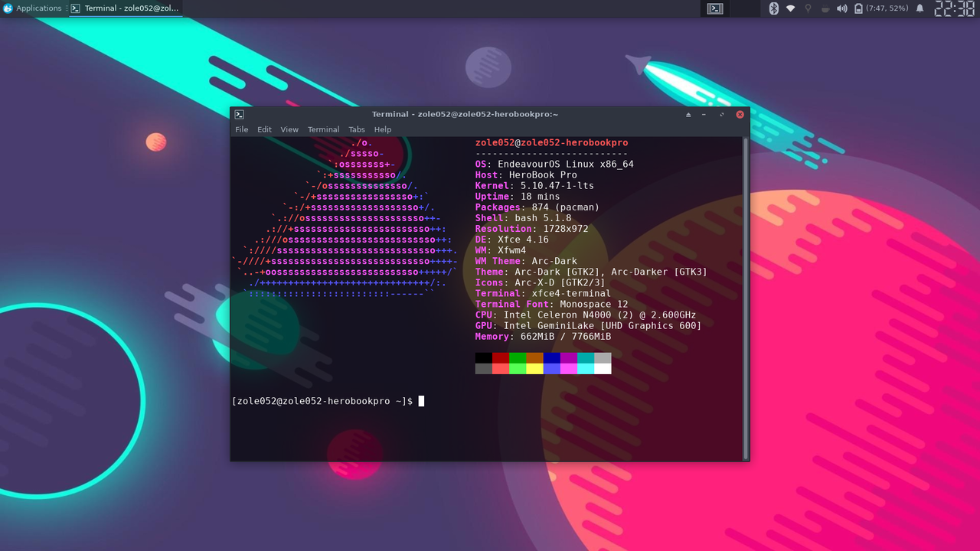Image resolution: width=980 pixels, height=551 pixels.
Task: Click the 'WM Theme: Arc-Dark' line
Action: tap(526, 261)
